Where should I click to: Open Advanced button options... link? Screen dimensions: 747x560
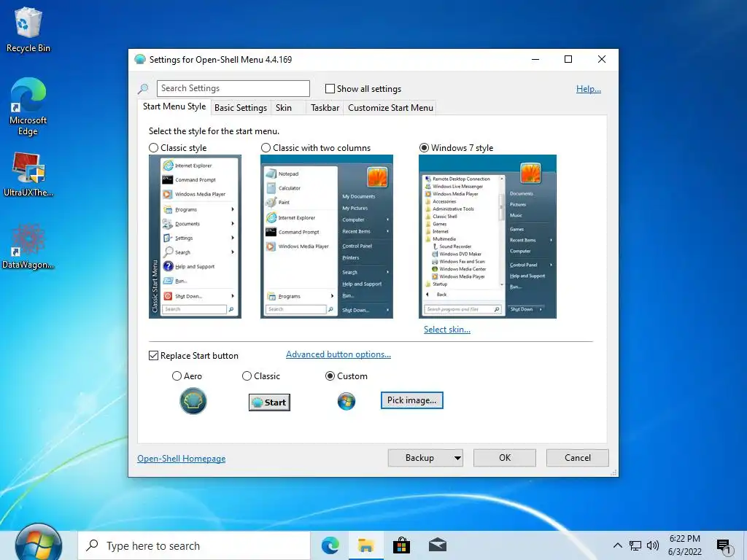click(338, 354)
